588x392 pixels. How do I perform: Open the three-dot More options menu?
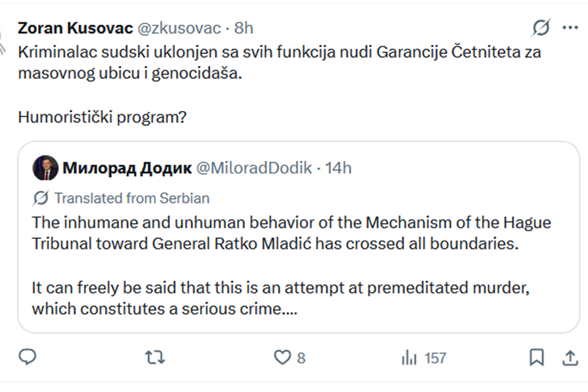point(570,27)
